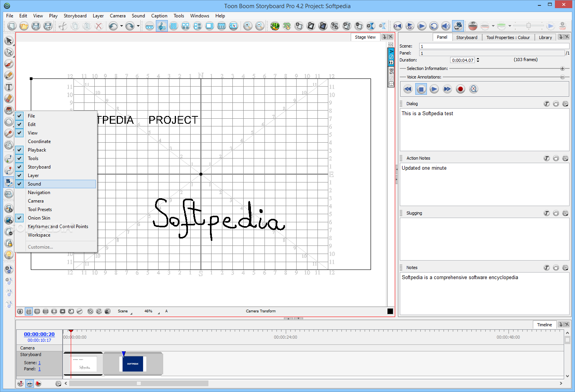Enable the Navigation toolbar entry
The height and width of the screenshot is (392, 575).
click(x=56, y=193)
